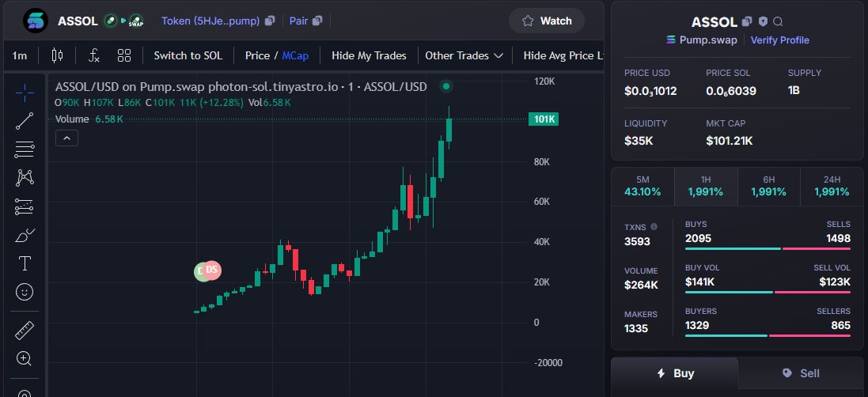
Task: Select the ruler measure tool
Action: (x=25, y=331)
